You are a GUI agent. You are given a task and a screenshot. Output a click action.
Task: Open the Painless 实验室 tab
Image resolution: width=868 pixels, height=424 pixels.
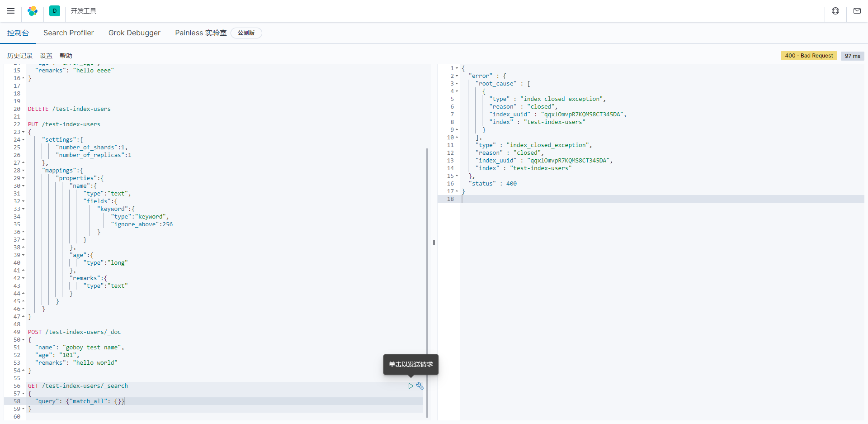pyautogui.click(x=201, y=33)
